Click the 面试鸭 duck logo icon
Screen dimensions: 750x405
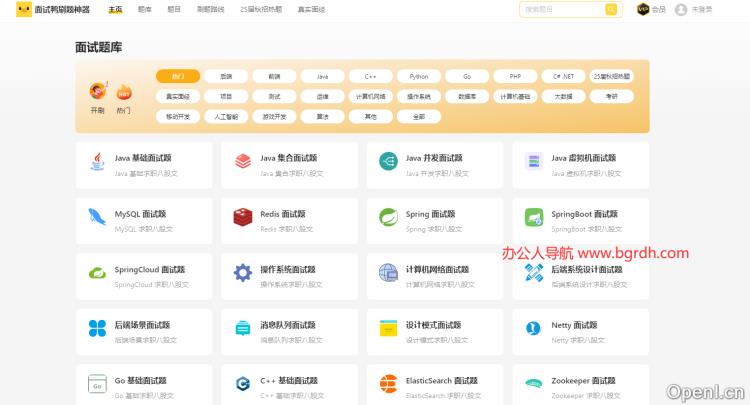pyautogui.click(x=23, y=9)
